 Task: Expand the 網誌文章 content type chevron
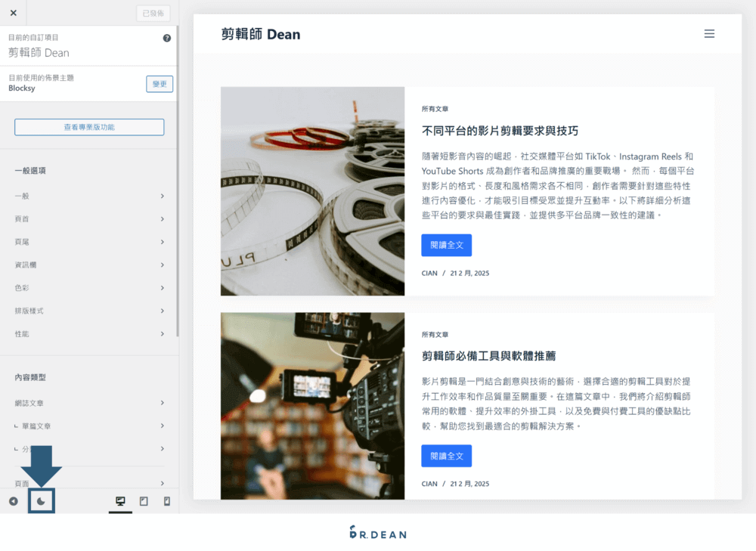pyautogui.click(x=163, y=403)
